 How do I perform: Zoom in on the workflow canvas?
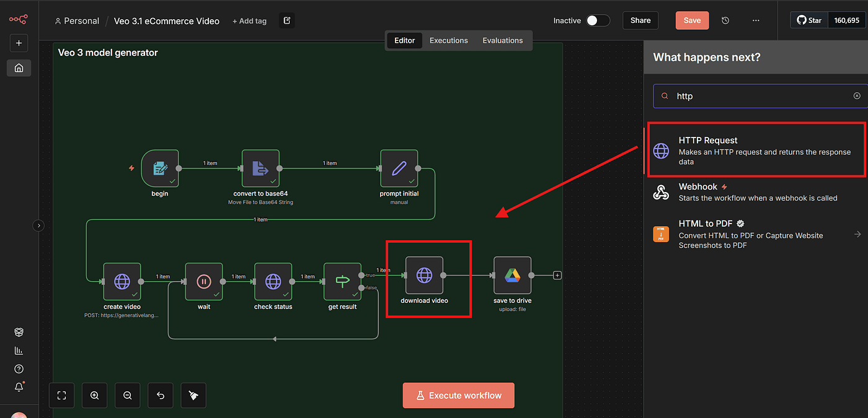(x=94, y=395)
